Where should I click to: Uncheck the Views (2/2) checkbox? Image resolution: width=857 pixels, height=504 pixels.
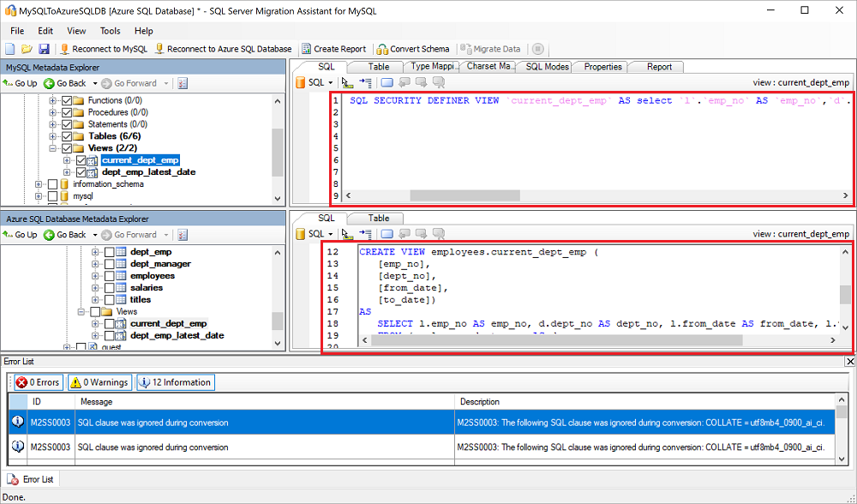tap(66, 148)
